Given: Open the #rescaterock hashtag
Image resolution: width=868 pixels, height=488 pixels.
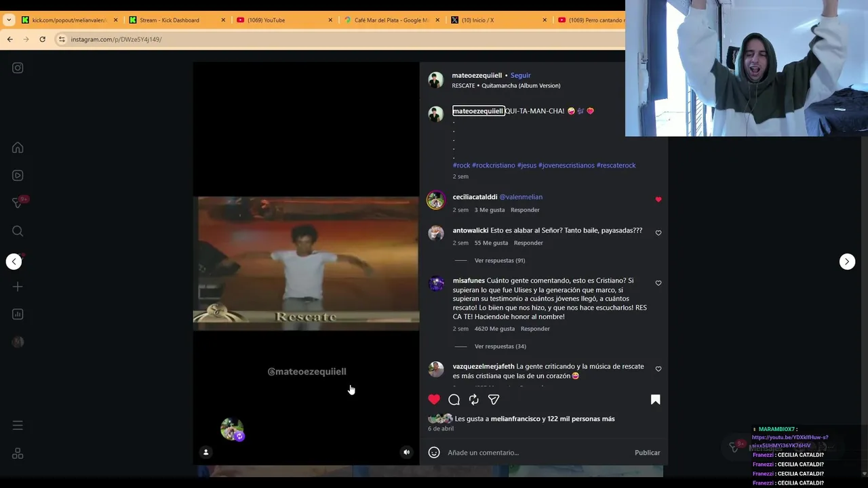Looking at the screenshot, I should pyautogui.click(x=616, y=165).
